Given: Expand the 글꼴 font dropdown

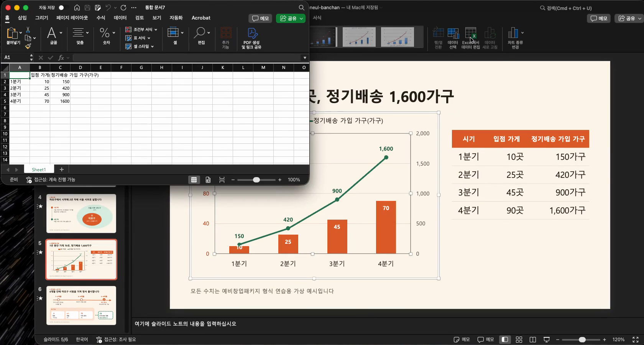Looking at the screenshot, I should click(61, 33).
